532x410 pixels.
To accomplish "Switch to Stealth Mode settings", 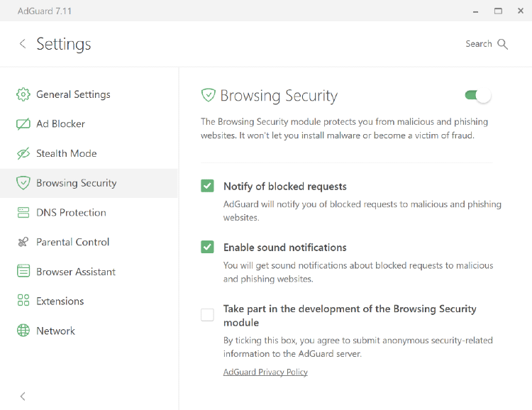I will click(89, 153).
